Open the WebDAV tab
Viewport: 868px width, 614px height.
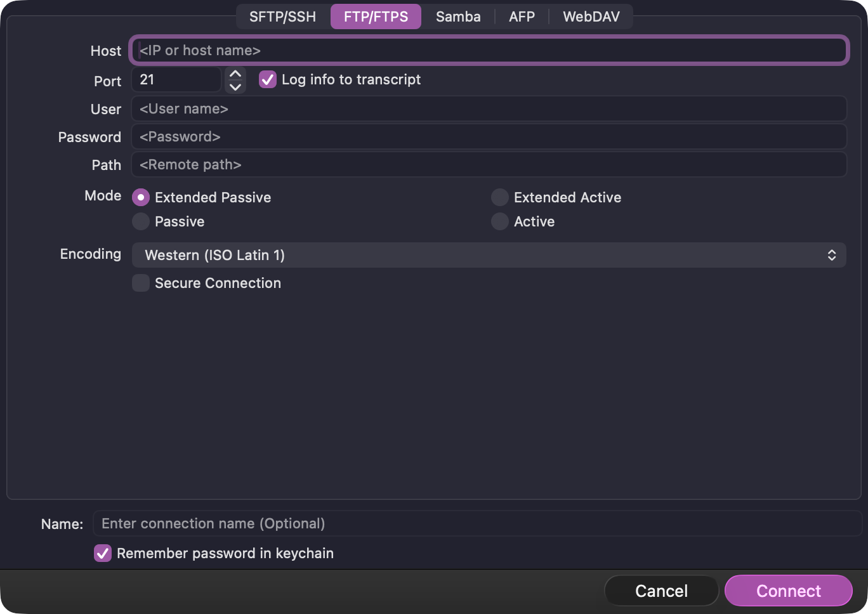(591, 16)
